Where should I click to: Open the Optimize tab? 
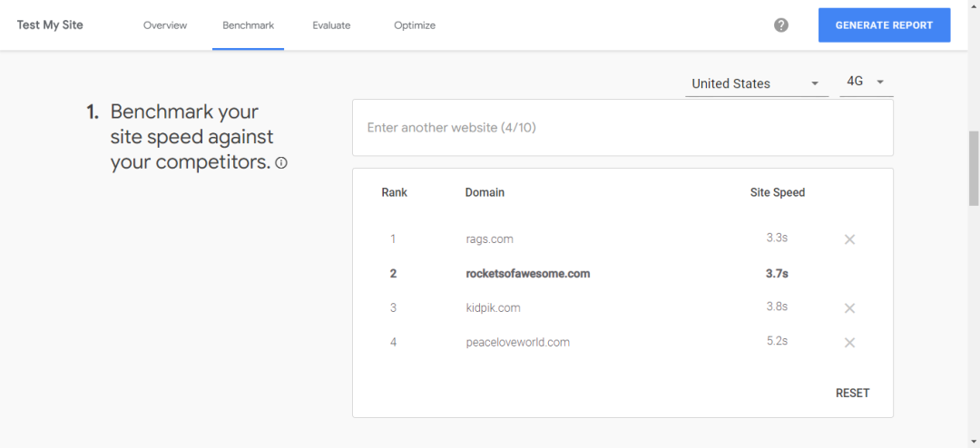pos(415,25)
